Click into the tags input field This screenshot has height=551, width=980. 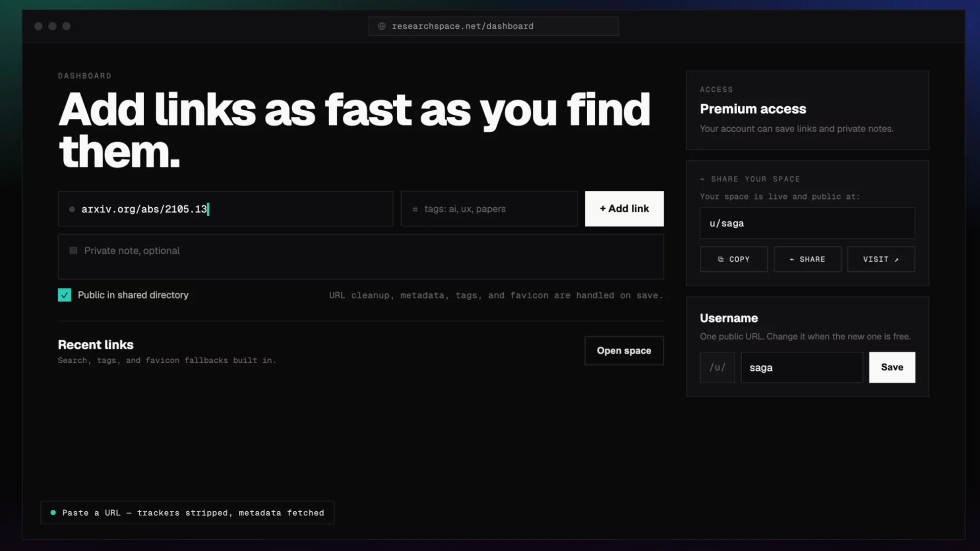click(489, 209)
